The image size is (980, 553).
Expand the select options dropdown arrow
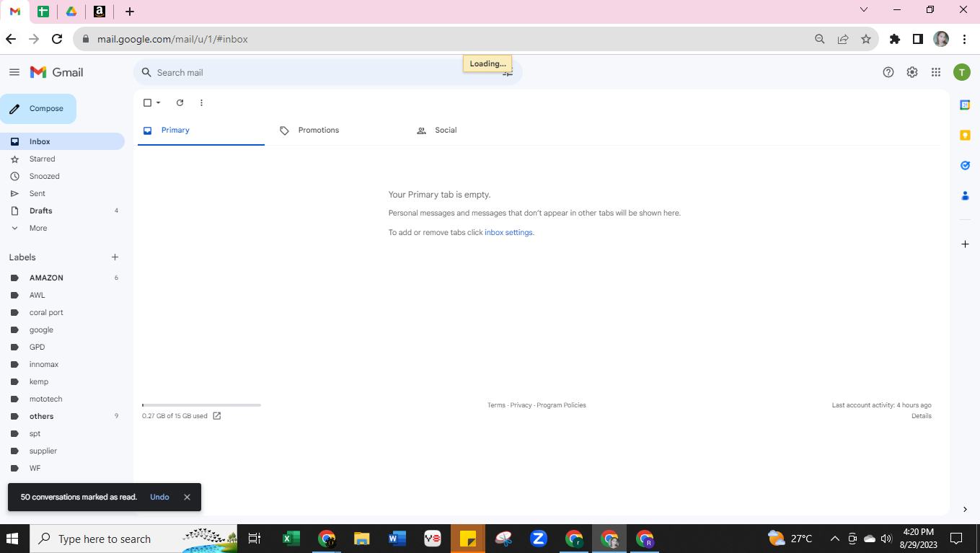(x=159, y=102)
